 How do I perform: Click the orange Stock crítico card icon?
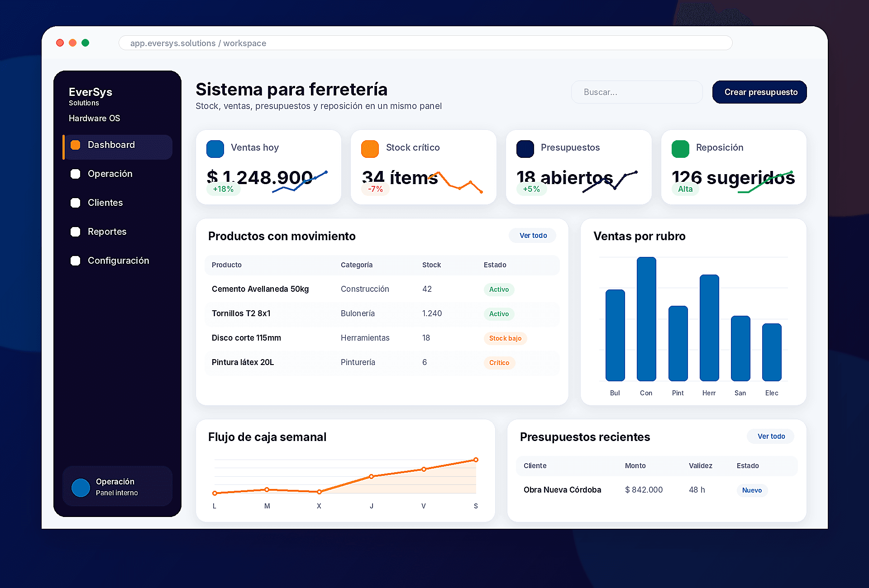pos(370,149)
